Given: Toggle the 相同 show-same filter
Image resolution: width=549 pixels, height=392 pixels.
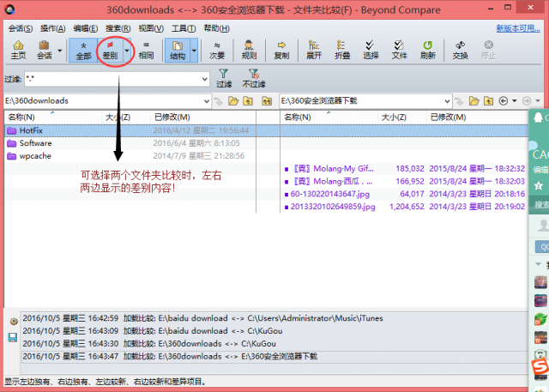Looking at the screenshot, I should coord(146,50).
